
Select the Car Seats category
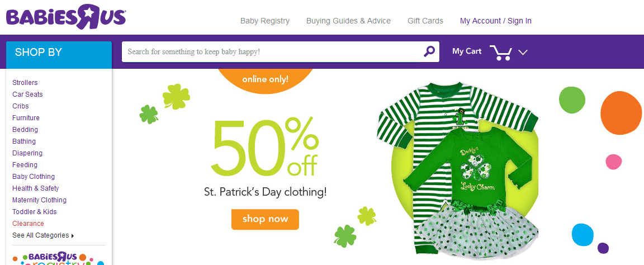(x=27, y=94)
